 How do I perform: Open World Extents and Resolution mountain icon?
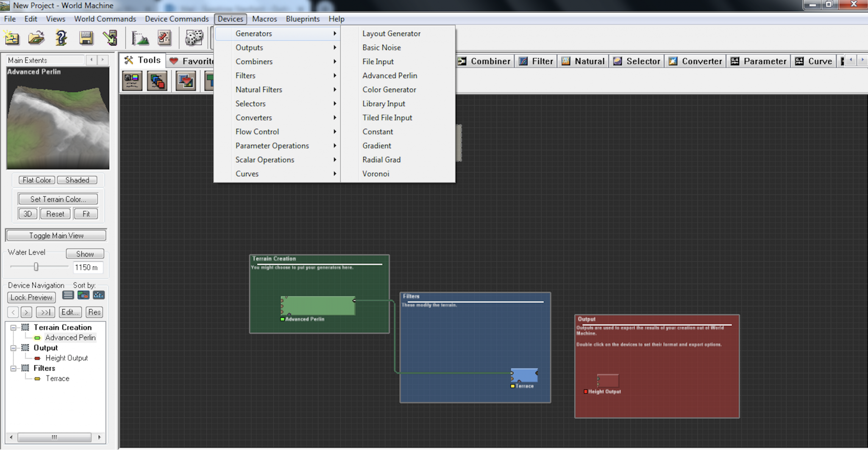pos(140,38)
